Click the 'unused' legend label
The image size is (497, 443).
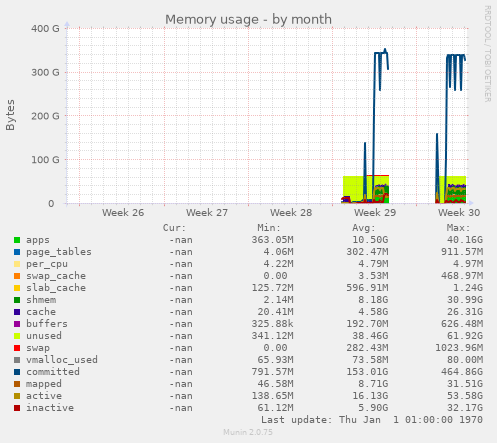[44, 336]
